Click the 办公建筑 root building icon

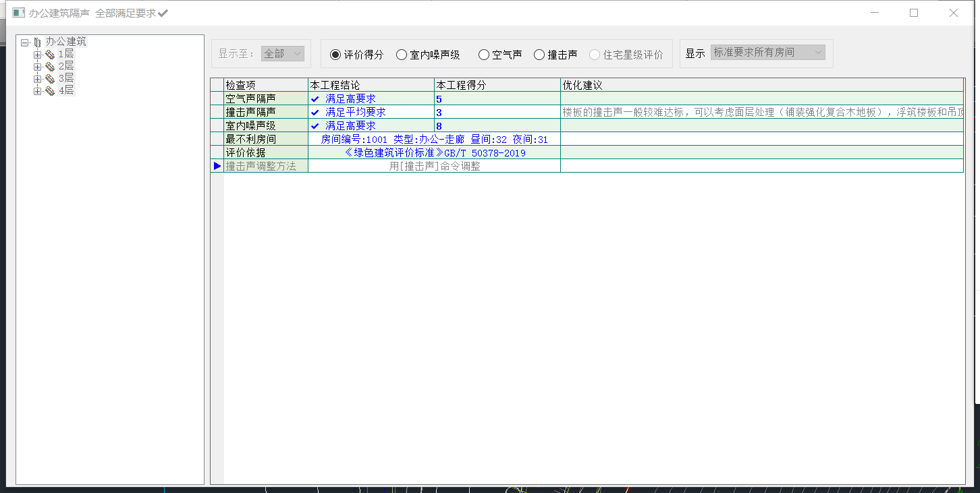36,42
